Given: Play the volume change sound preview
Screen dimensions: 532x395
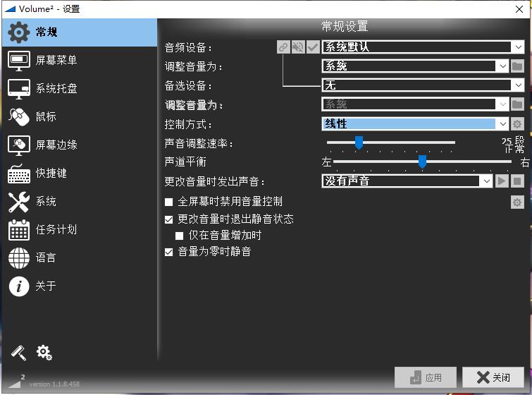Looking at the screenshot, I should point(502,181).
